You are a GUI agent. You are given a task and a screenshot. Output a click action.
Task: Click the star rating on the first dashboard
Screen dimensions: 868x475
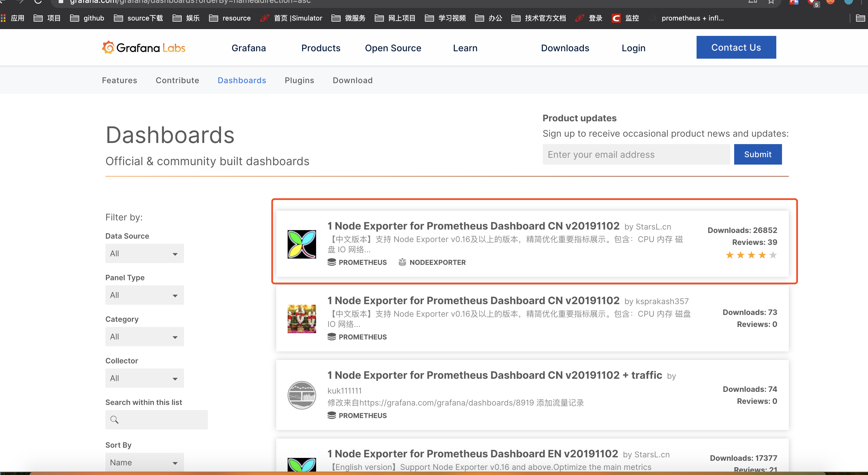tap(751, 255)
